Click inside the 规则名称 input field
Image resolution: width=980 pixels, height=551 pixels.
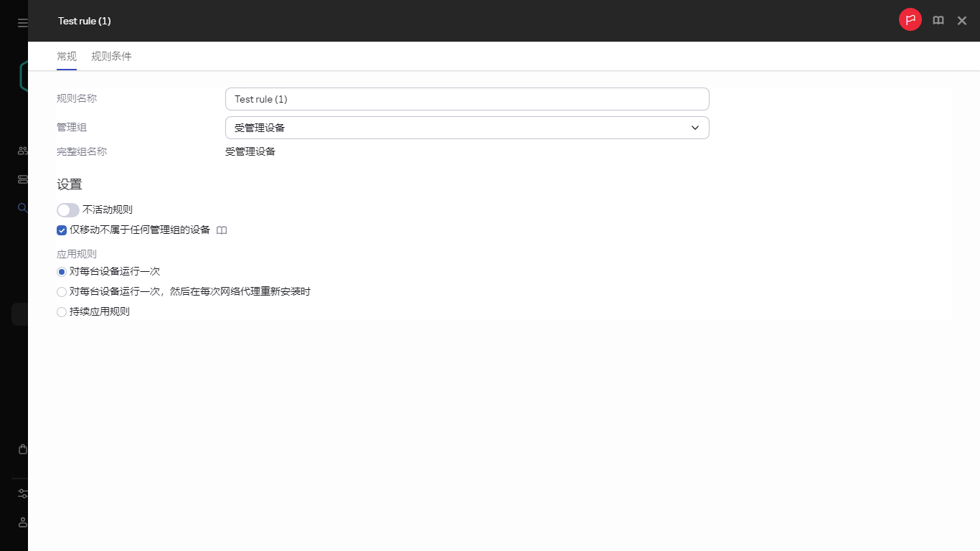tap(466, 98)
